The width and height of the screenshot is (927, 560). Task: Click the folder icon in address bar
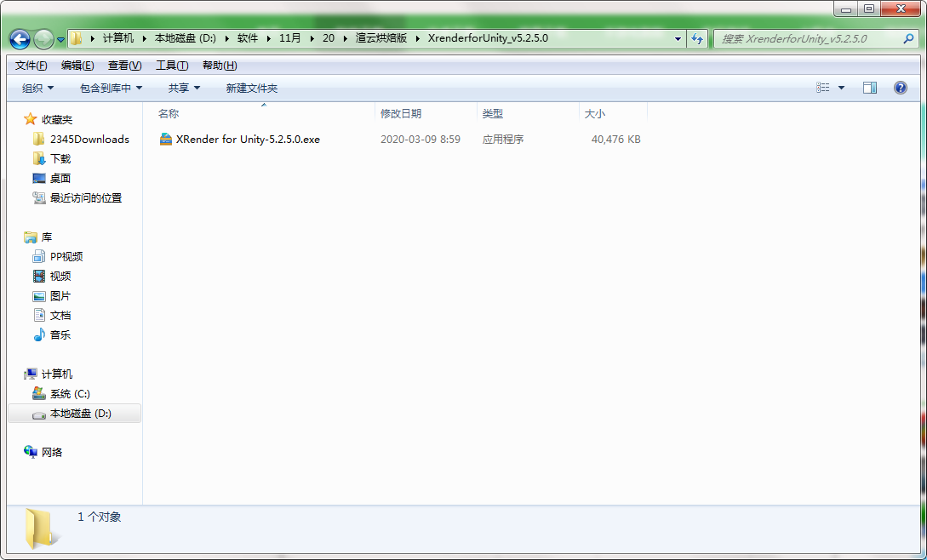click(x=77, y=38)
